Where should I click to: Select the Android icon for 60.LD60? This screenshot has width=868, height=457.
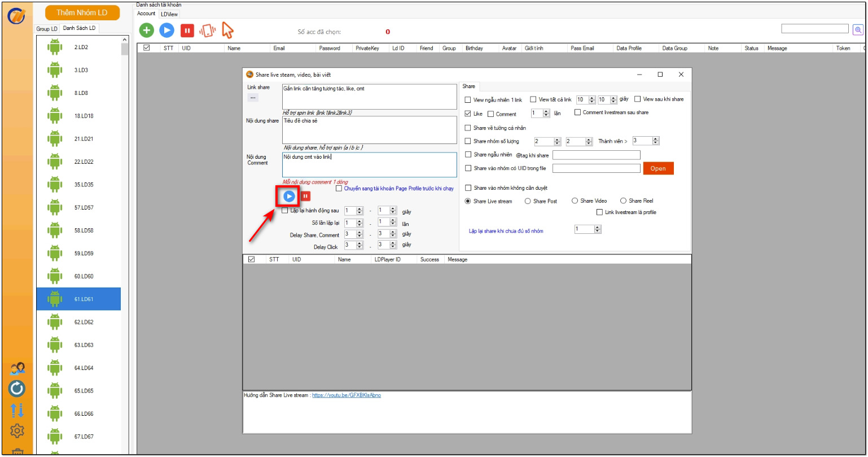coord(55,276)
